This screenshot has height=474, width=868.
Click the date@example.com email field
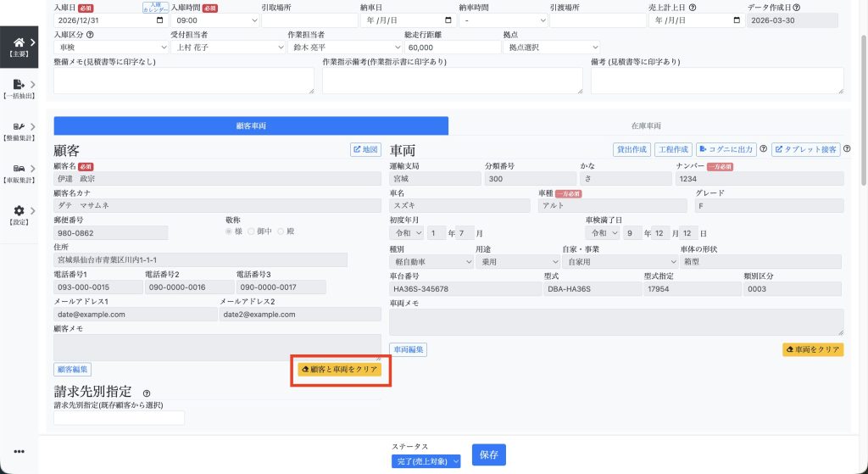[x=135, y=315]
